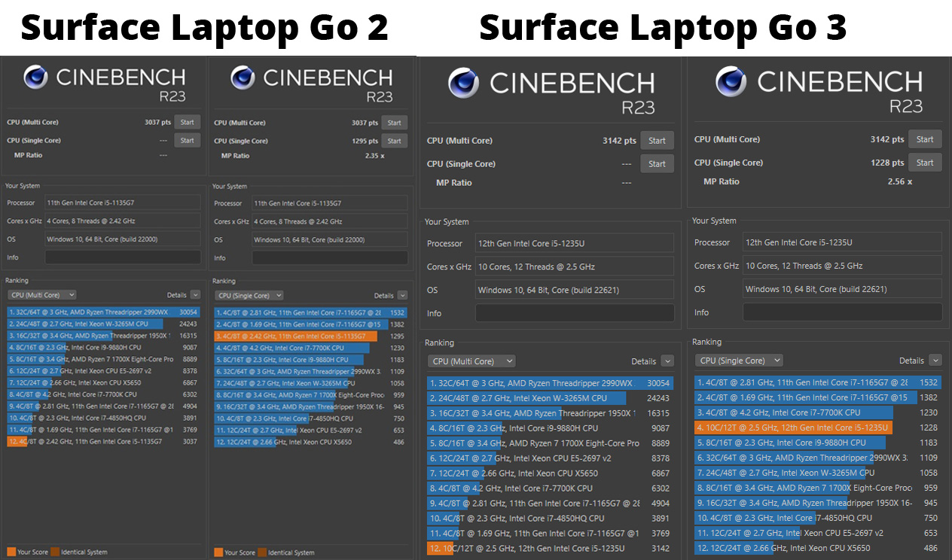Open CPU (Multi Core) ranking dropdown in Go 3 window
This screenshot has width=952, height=560.
click(x=471, y=361)
